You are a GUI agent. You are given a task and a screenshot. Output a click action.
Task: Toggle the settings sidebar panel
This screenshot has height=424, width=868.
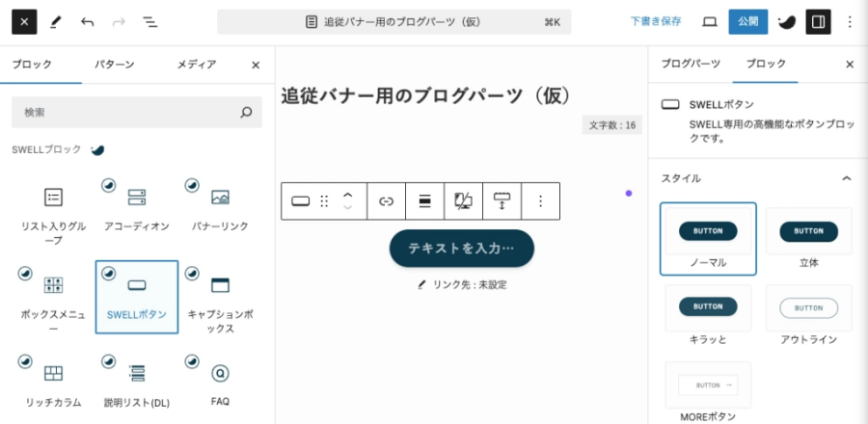tap(818, 22)
